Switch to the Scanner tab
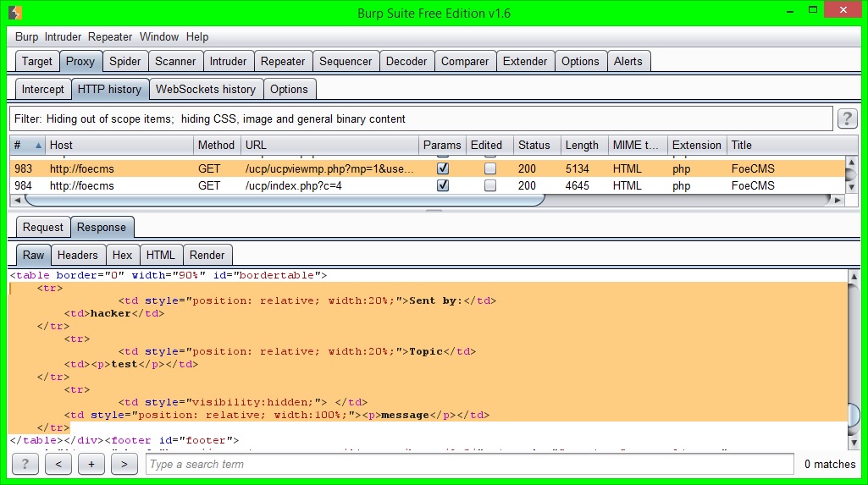The width and height of the screenshot is (868, 485). pos(175,62)
